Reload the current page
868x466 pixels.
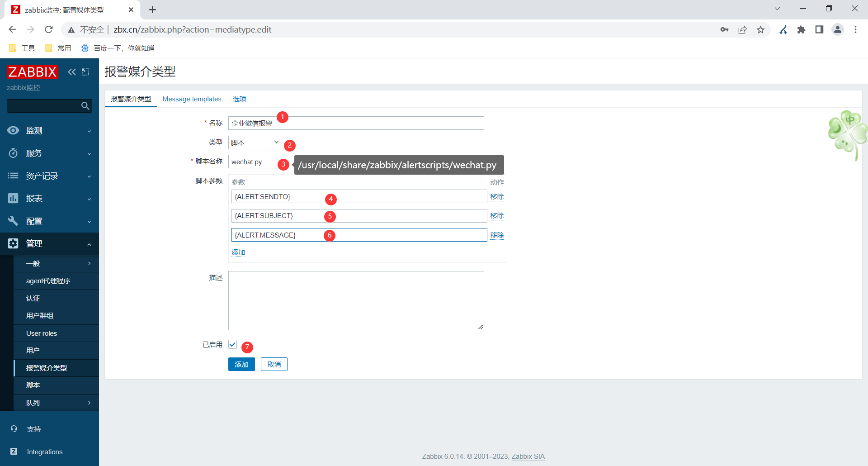(x=49, y=29)
